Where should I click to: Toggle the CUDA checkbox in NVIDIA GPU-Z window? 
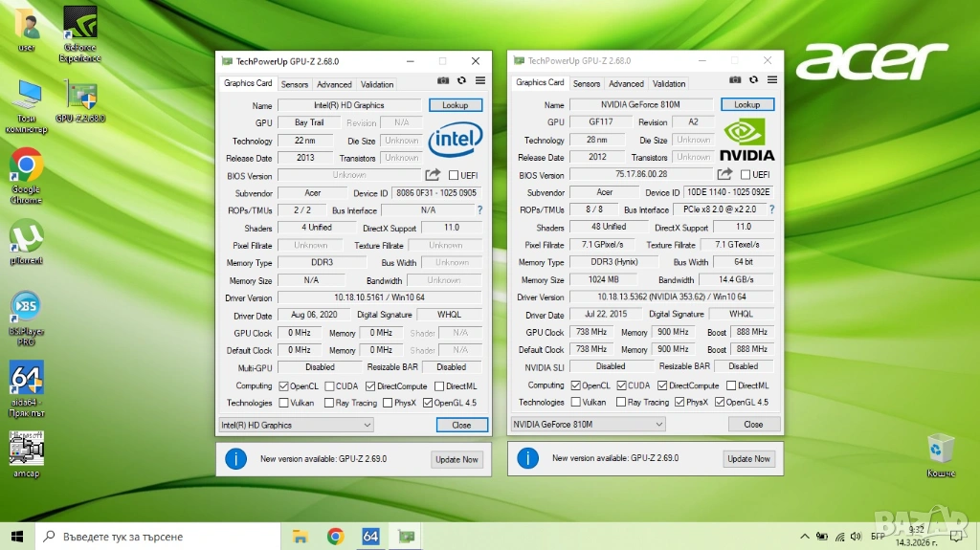pyautogui.click(x=619, y=385)
